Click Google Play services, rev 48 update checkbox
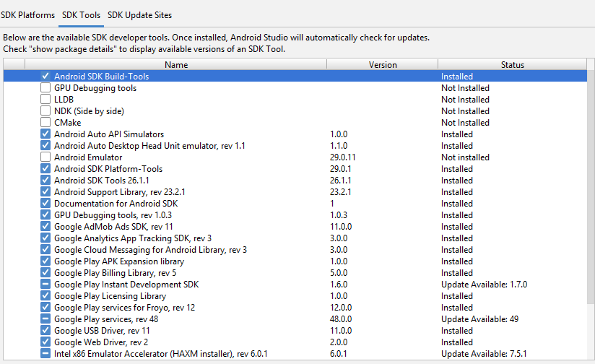The height and width of the screenshot is (364, 595). [45, 318]
